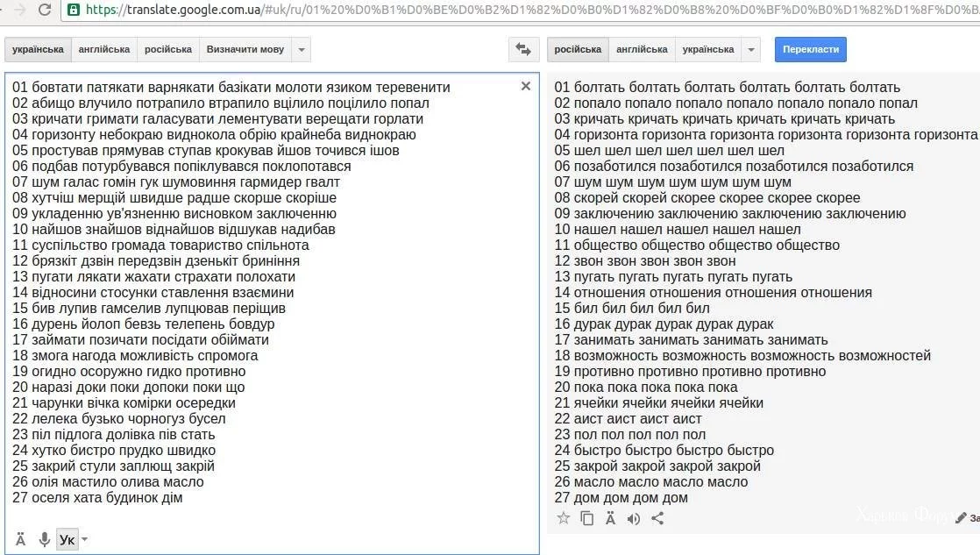The height and width of the screenshot is (555, 980).
Task: Click translated line 06 позаботился
Action: 734,167
